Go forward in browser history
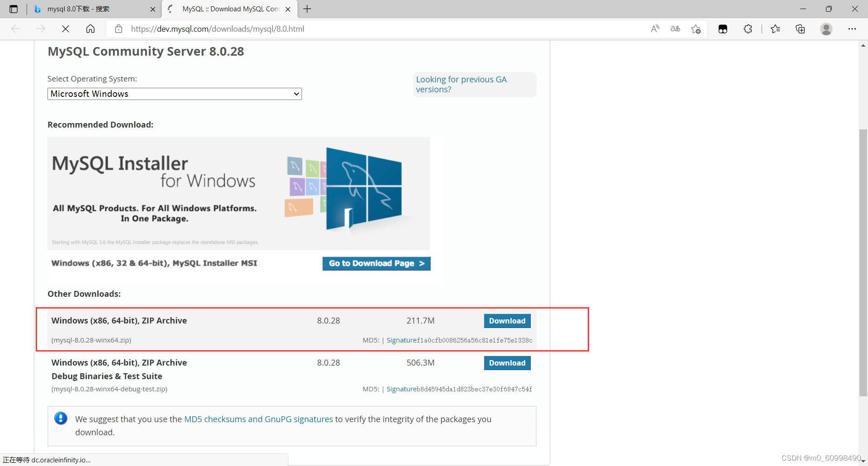 (41, 29)
